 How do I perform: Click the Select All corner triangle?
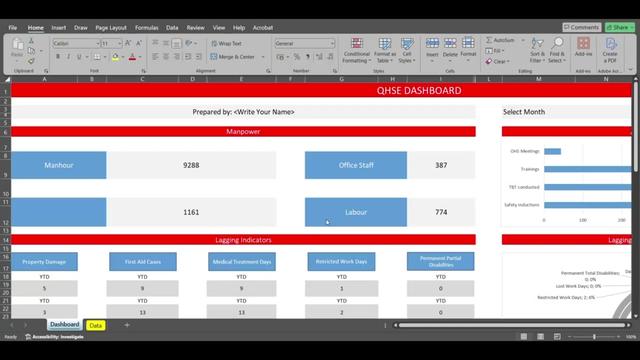point(7,79)
